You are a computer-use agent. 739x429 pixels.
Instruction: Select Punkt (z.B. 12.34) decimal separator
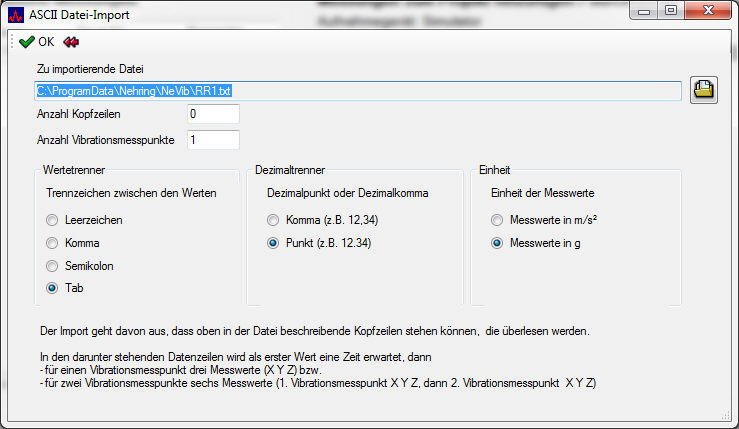point(273,243)
